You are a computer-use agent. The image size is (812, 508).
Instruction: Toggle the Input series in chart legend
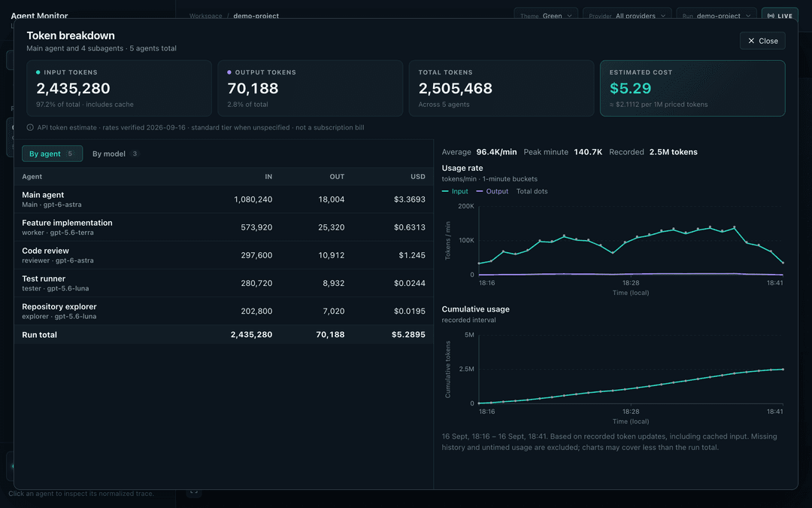455,191
